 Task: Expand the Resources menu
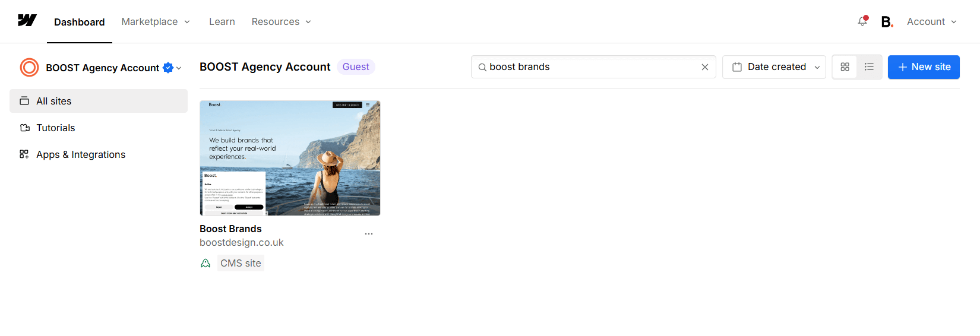click(x=282, y=22)
